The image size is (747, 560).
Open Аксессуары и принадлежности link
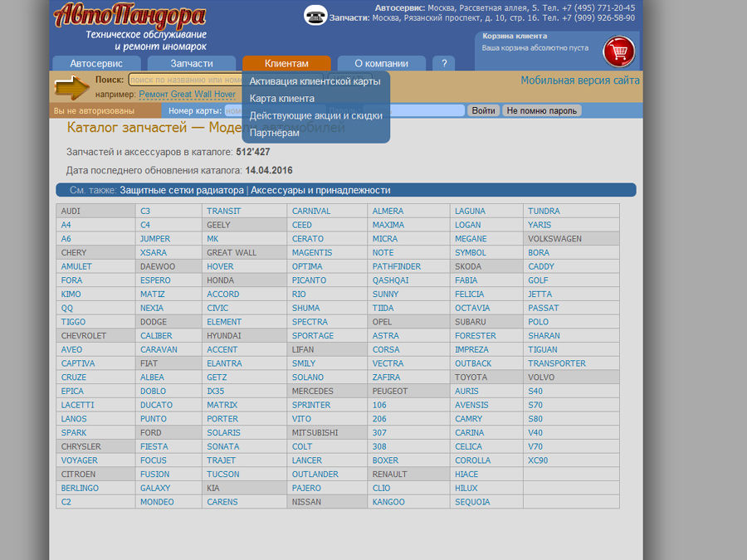coord(320,190)
